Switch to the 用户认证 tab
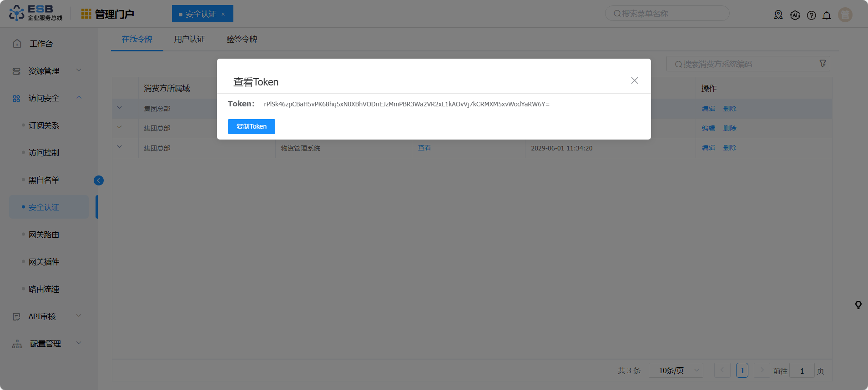The width and height of the screenshot is (868, 390). point(189,39)
